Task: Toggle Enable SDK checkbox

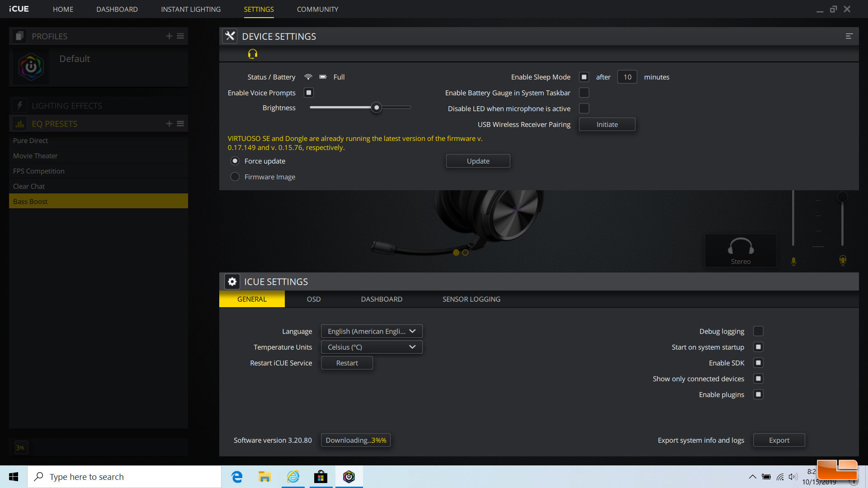Action: click(x=759, y=363)
